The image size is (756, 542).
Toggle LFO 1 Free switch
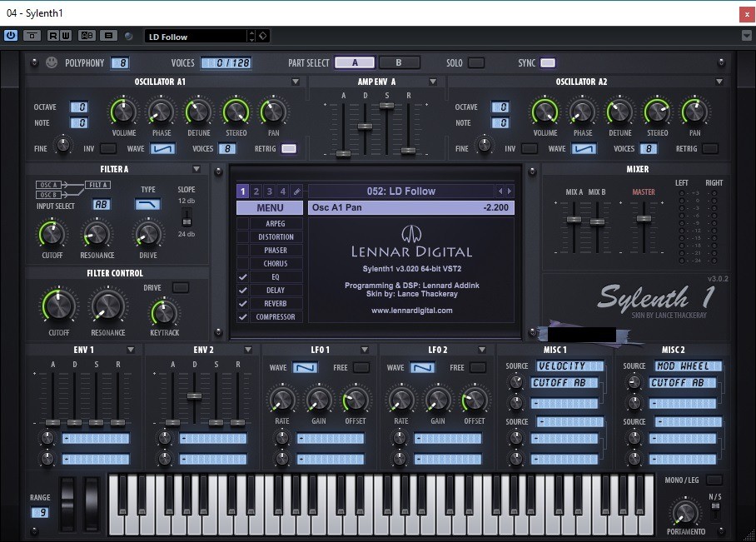(x=361, y=367)
